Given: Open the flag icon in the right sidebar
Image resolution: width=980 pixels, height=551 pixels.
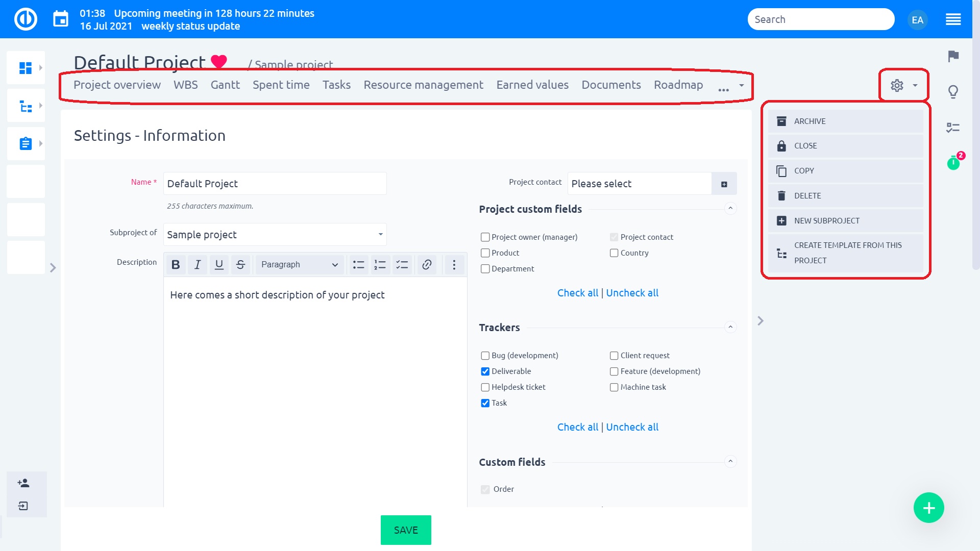Looking at the screenshot, I should pyautogui.click(x=953, y=56).
